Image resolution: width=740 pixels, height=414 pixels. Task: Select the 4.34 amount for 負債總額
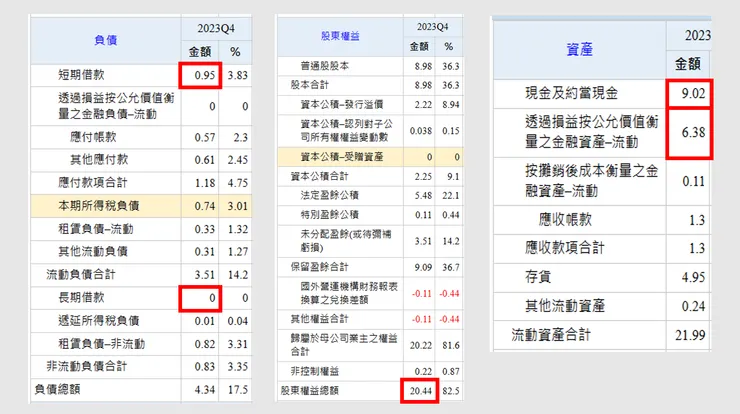tap(205, 390)
